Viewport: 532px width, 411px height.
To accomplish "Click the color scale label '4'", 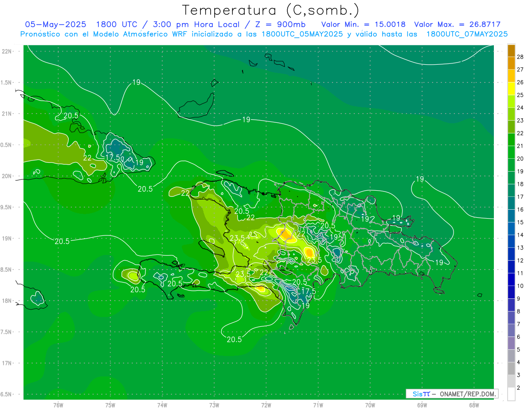I will coord(519,362).
